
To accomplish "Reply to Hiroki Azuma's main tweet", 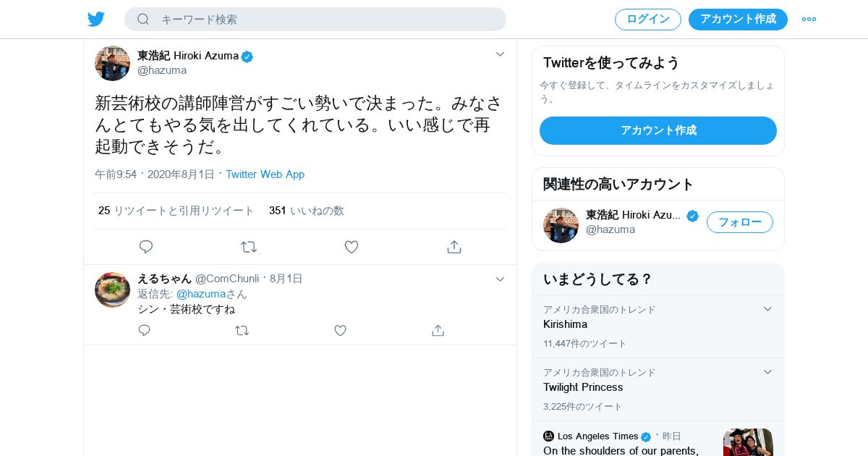I will coord(146,247).
